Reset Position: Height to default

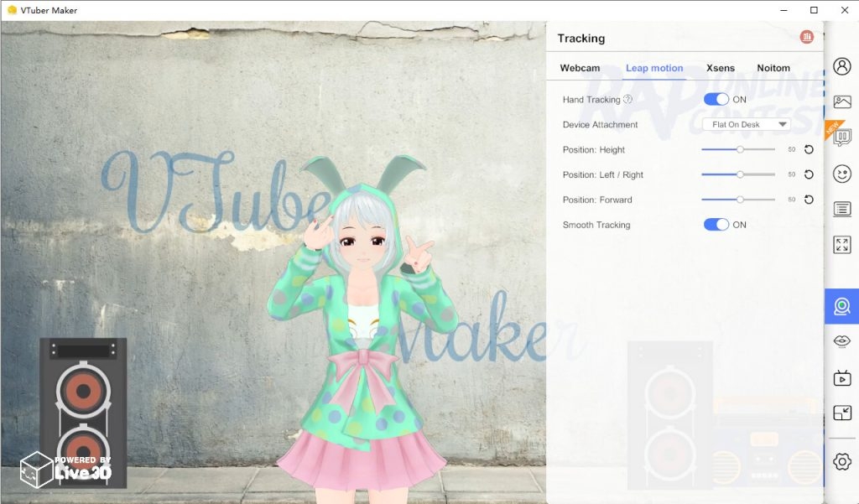(x=809, y=149)
